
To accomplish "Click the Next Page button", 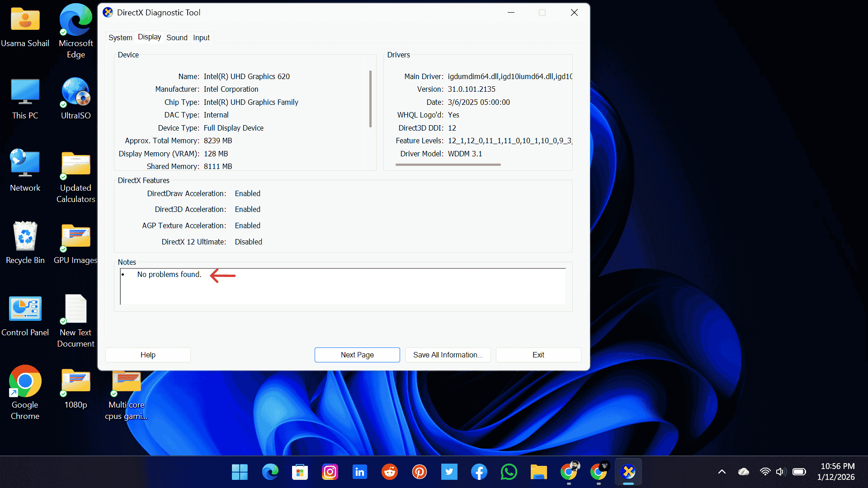I will [357, 355].
